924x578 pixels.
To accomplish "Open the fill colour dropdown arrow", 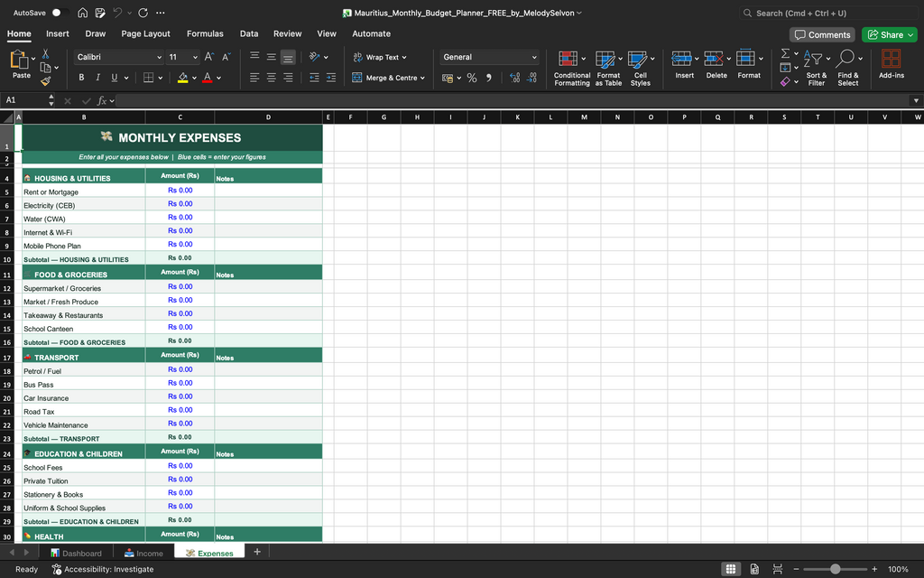I will [194, 78].
